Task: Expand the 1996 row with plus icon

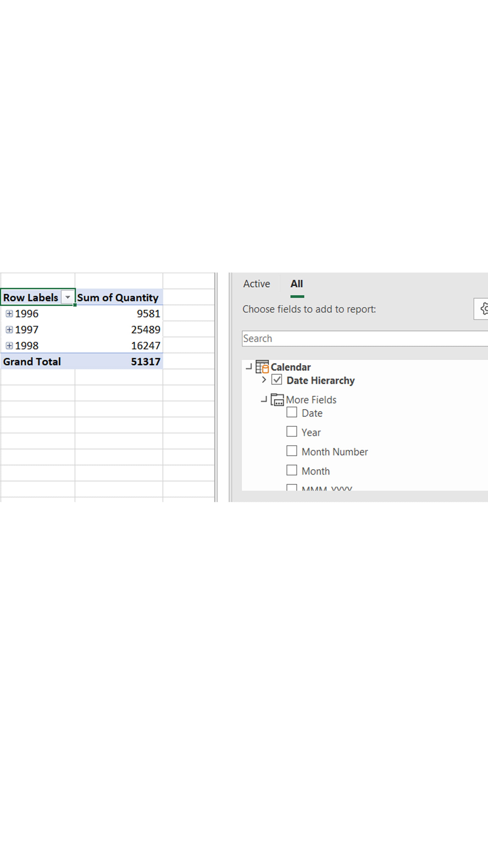Action: [x=9, y=314]
